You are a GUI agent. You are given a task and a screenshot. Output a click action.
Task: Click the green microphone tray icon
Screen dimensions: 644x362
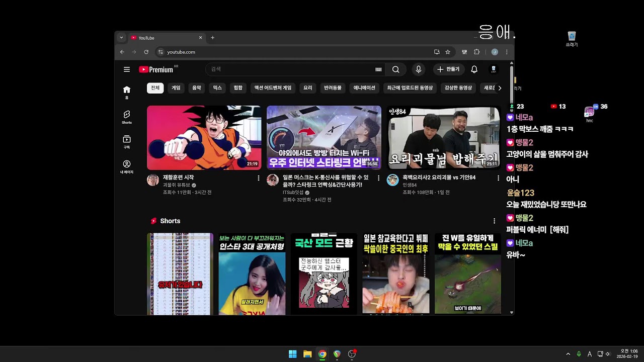[579, 354]
